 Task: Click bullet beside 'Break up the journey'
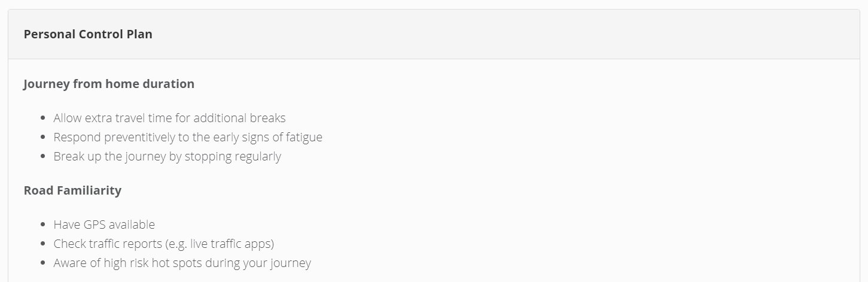(x=43, y=157)
